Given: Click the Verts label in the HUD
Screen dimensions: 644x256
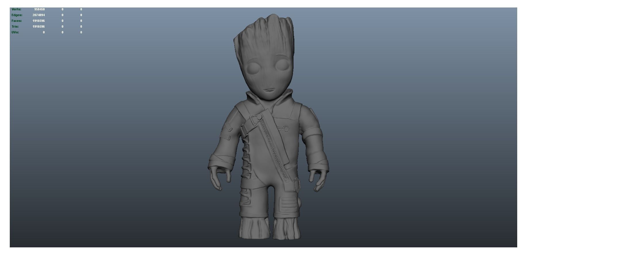Looking at the screenshot, I should tap(16, 9).
